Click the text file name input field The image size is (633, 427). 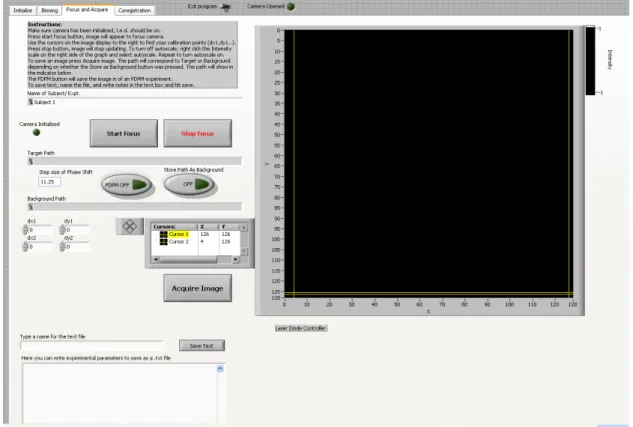[x=92, y=345]
